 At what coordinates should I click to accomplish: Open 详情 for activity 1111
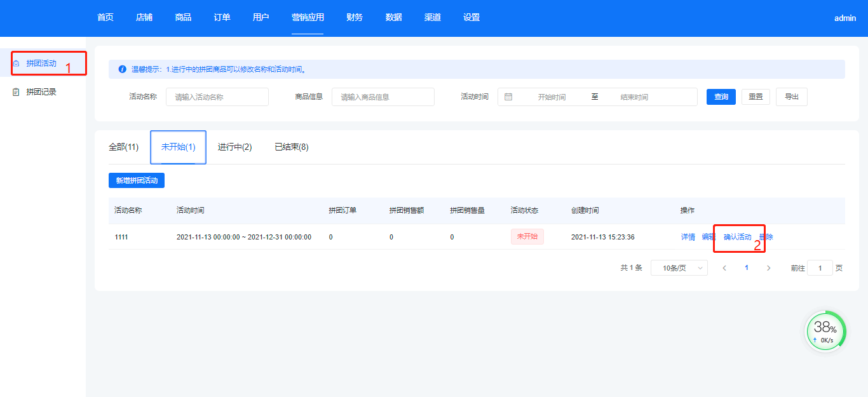[x=688, y=237]
